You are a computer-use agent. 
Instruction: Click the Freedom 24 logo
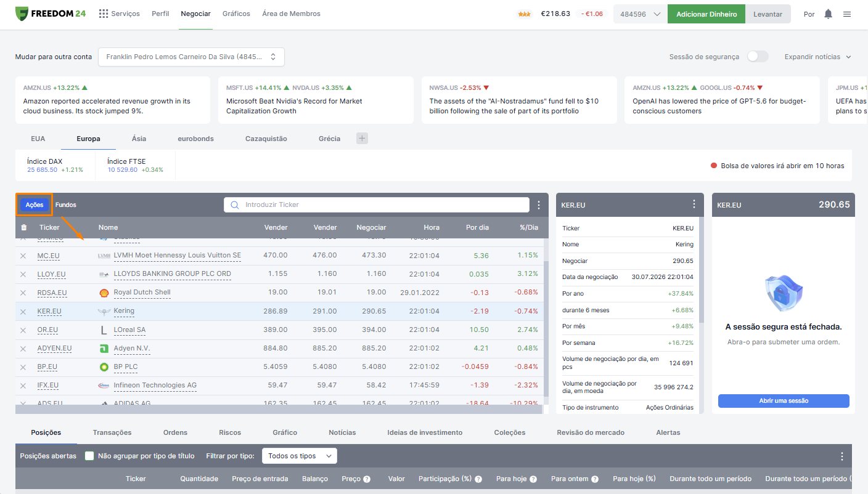tap(51, 14)
